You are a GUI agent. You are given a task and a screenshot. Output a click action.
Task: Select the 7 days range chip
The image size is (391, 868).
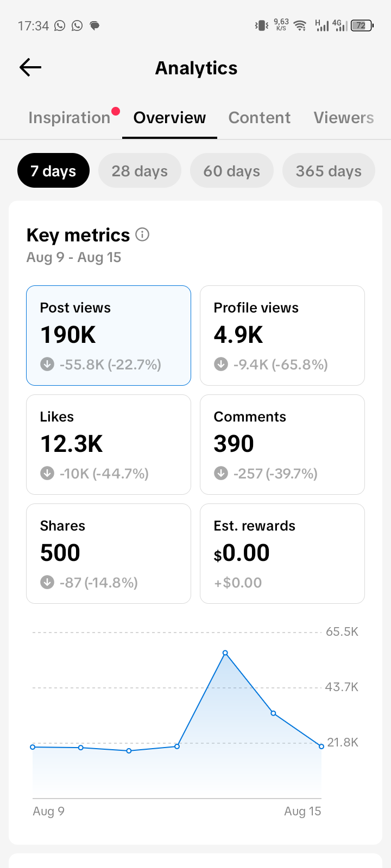(x=53, y=170)
